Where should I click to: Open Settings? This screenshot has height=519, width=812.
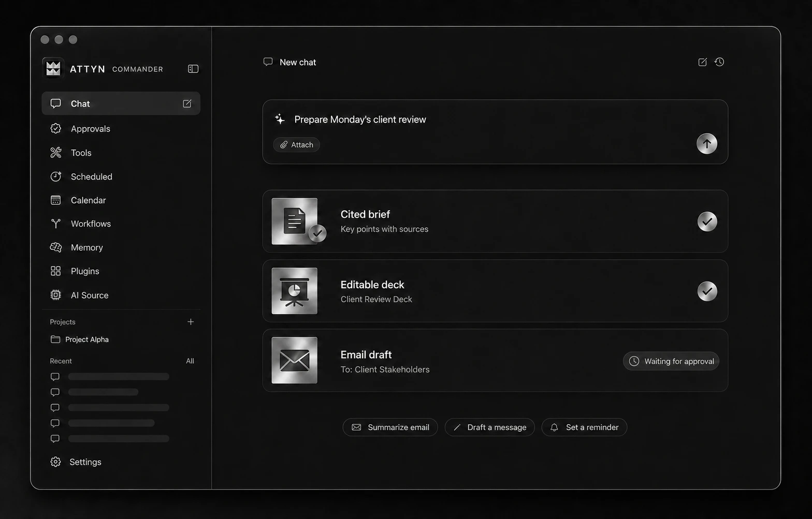[x=76, y=462]
